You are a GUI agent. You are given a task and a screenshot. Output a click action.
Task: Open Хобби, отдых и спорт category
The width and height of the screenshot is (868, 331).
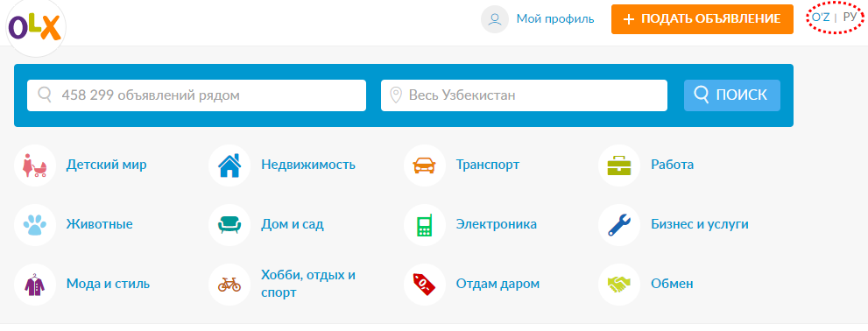(308, 284)
